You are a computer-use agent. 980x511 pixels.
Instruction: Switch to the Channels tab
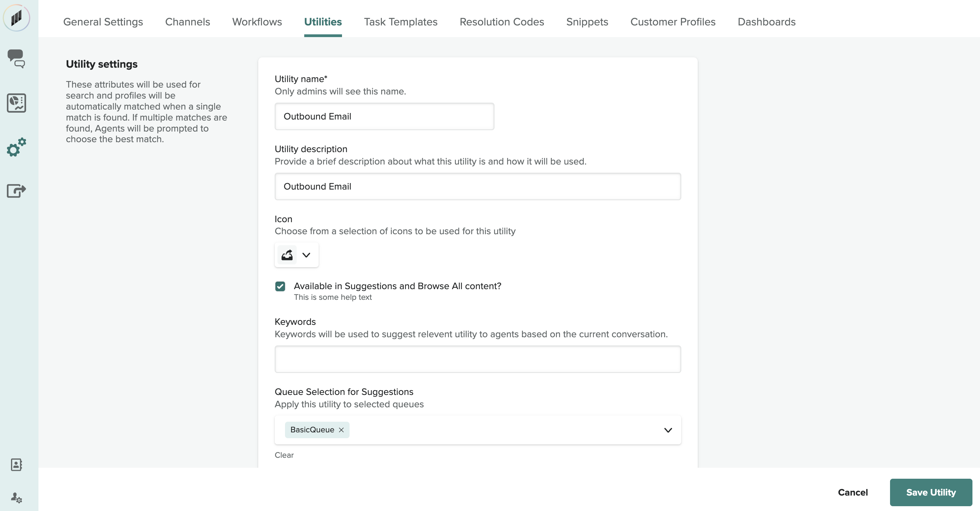(187, 22)
